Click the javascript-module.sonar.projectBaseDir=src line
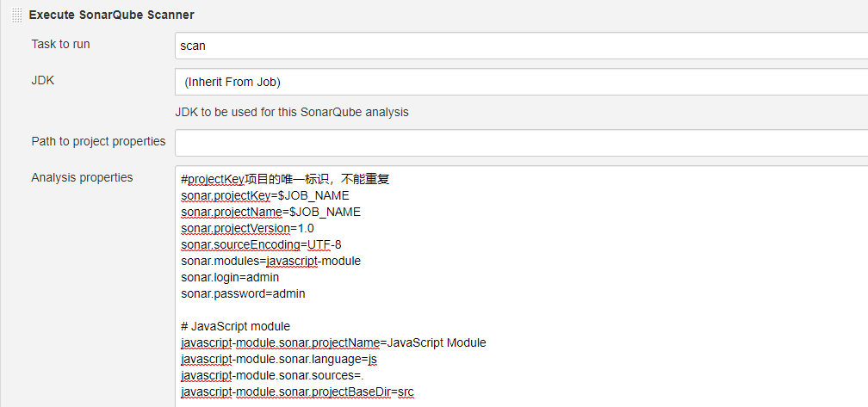 tap(297, 392)
